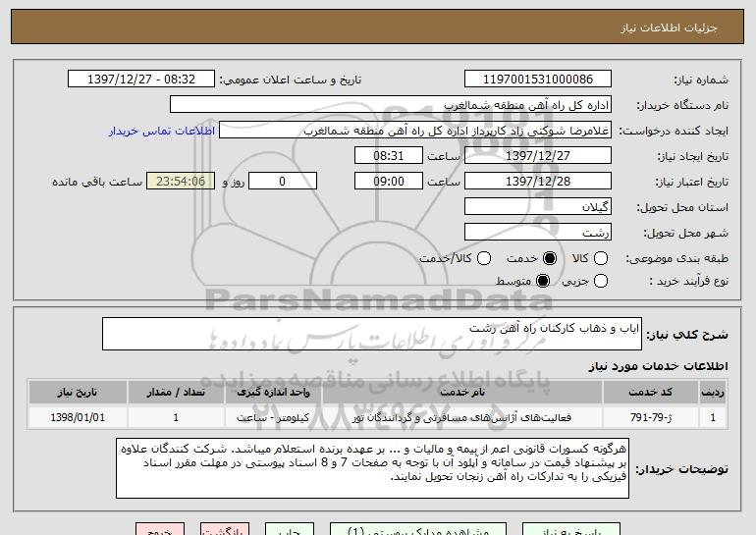This screenshot has height=535, width=756.
Task: Click the خروج exit button
Action: click(x=160, y=529)
